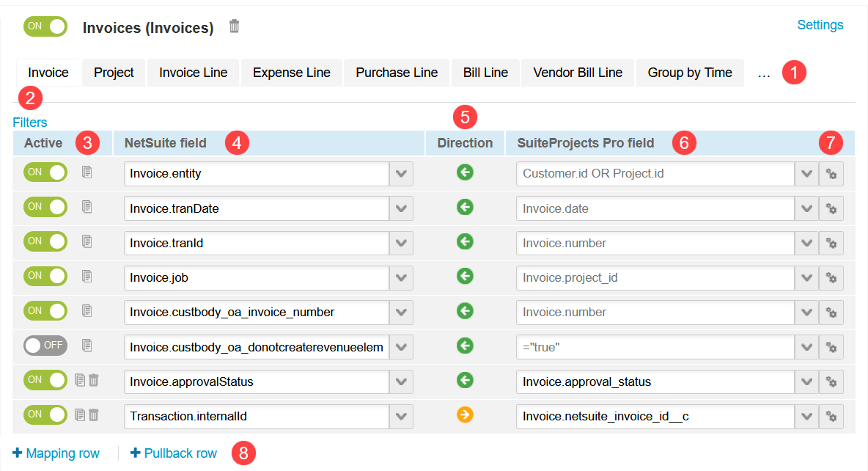Show more tabs with ellipsis

764,73
